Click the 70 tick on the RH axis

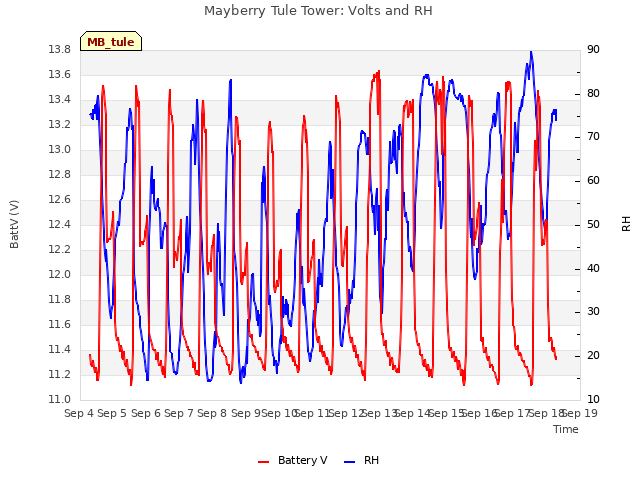click(x=593, y=137)
